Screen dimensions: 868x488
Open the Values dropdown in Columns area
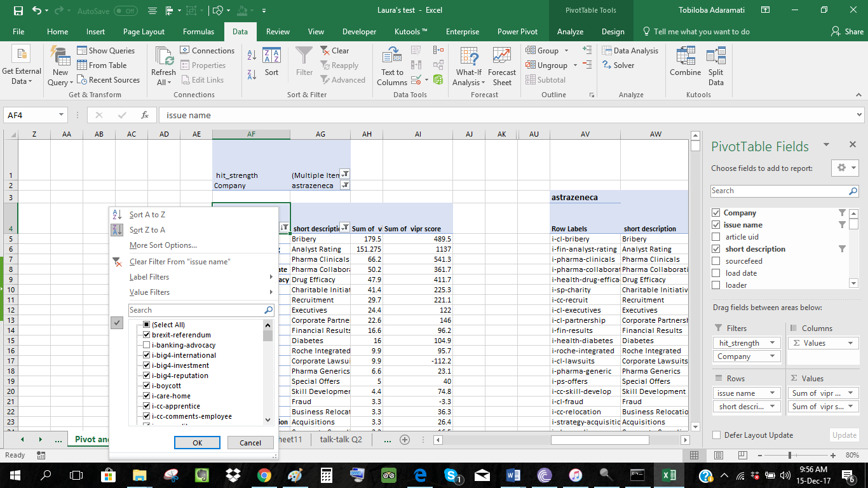pos(851,343)
